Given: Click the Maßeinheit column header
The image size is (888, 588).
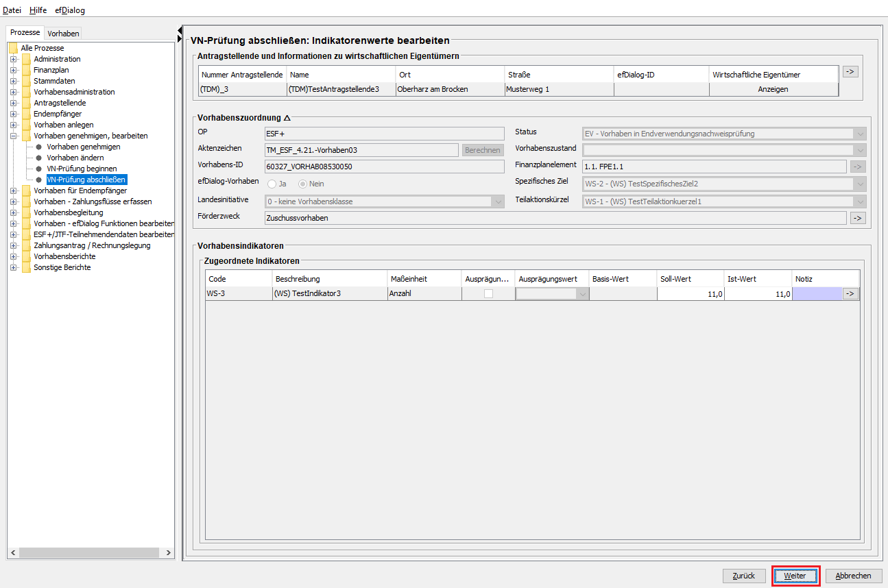Looking at the screenshot, I should 424,279.
